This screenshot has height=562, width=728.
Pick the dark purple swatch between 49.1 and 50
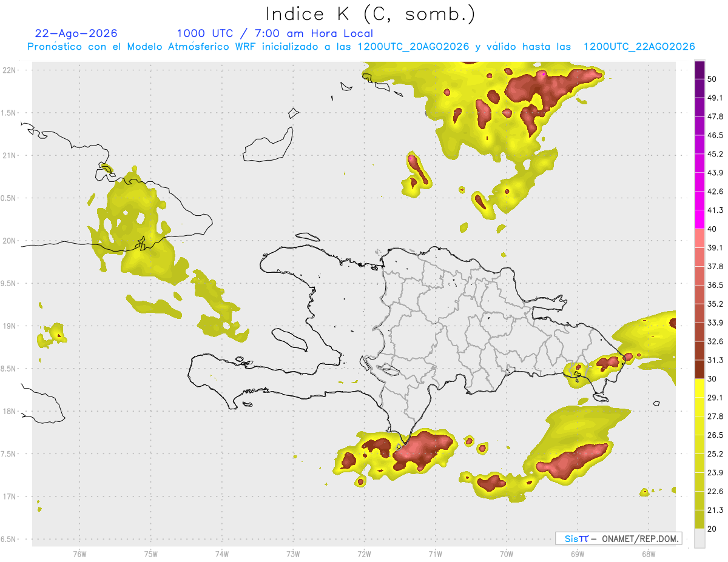[x=699, y=89]
